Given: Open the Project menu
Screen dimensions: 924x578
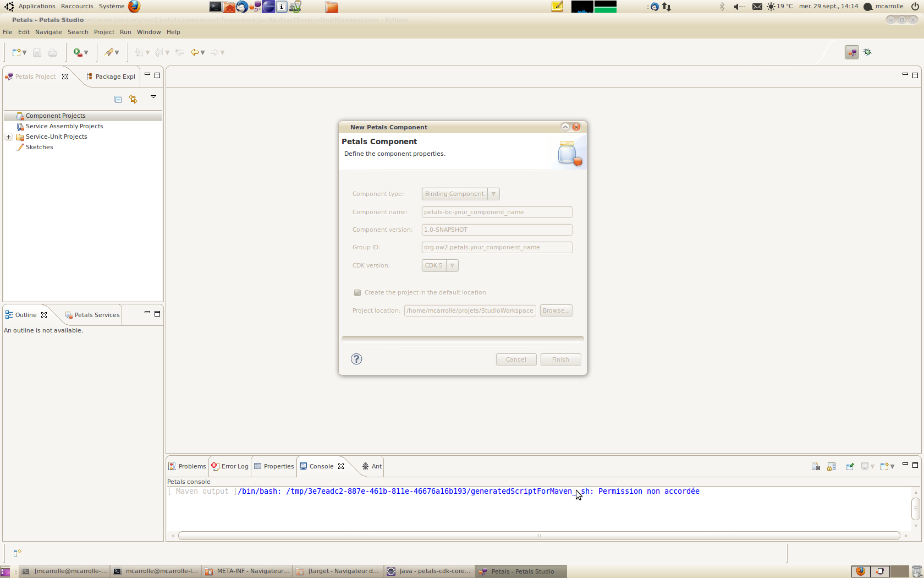Looking at the screenshot, I should coord(104,32).
